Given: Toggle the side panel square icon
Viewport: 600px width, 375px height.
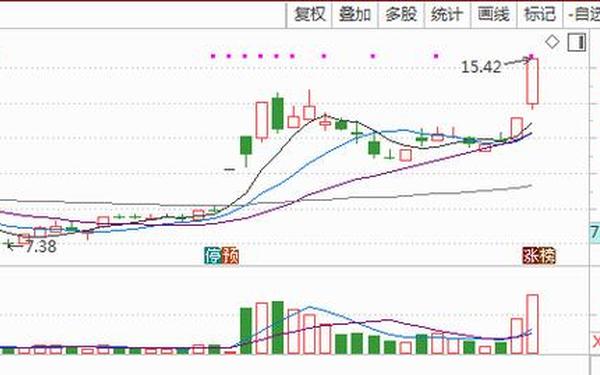Looking at the screenshot, I should (x=577, y=42).
